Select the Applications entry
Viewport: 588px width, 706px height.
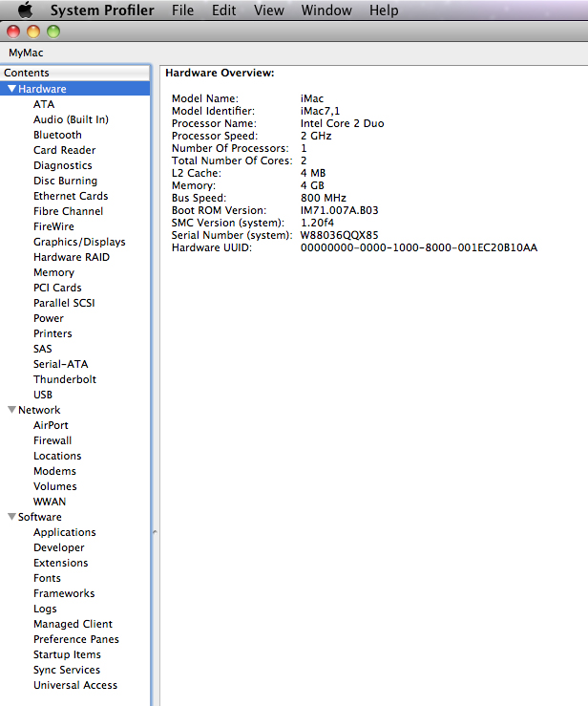click(64, 532)
